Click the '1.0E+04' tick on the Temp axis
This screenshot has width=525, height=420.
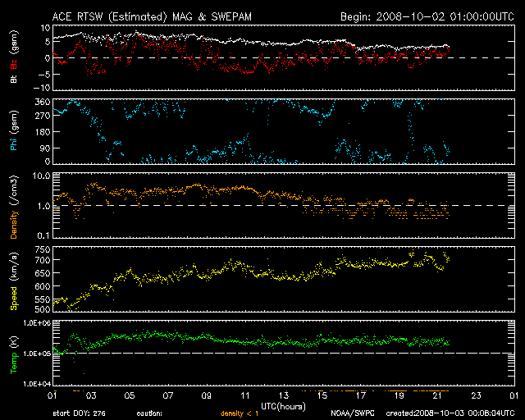[37, 384]
